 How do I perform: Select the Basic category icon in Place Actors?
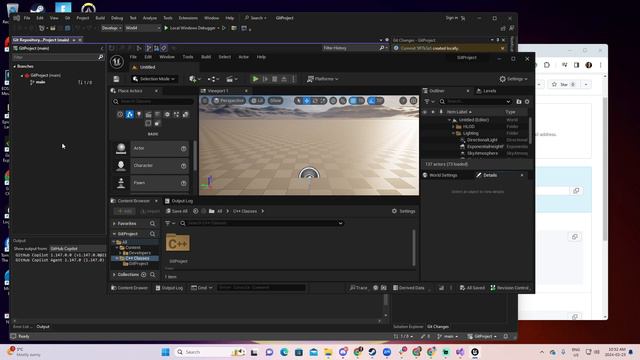129,115
